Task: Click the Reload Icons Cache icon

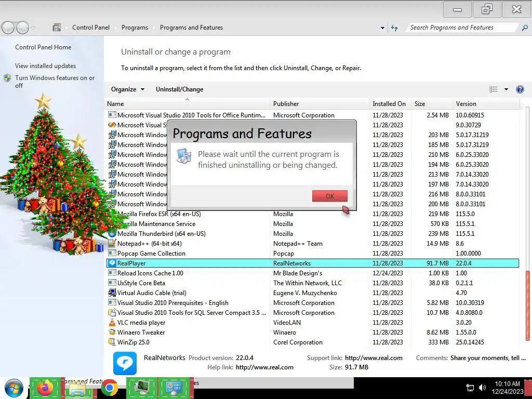Action: (x=112, y=273)
